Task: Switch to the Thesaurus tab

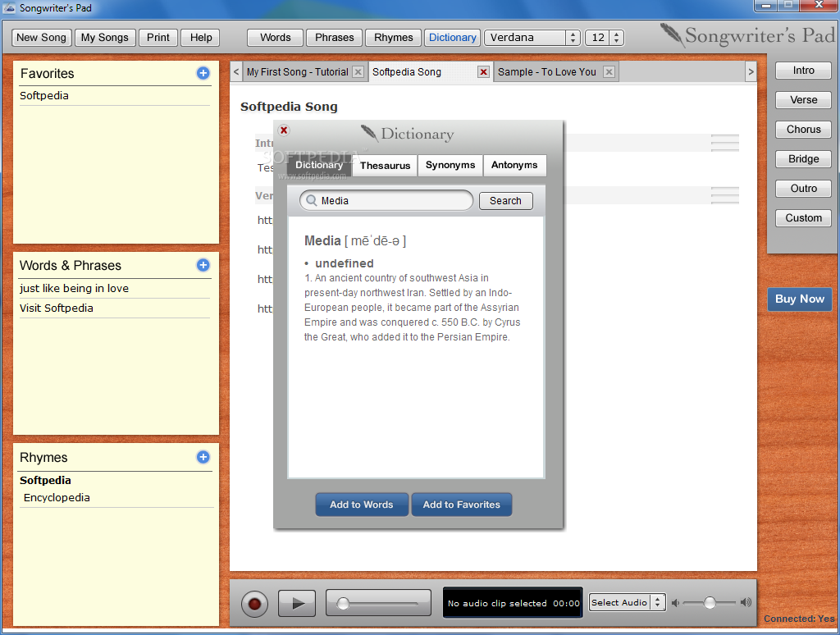Action: 385,166
